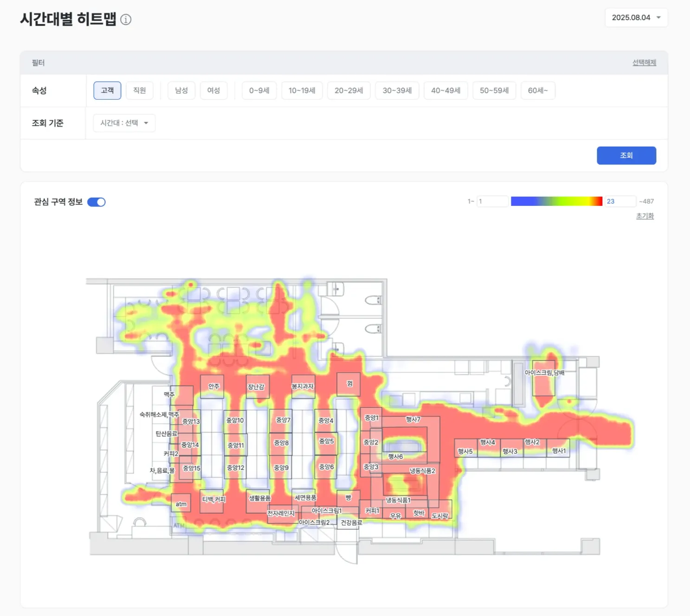Toggle the 직원 attribute filter
Image resolution: width=690 pixels, height=616 pixels.
point(140,90)
